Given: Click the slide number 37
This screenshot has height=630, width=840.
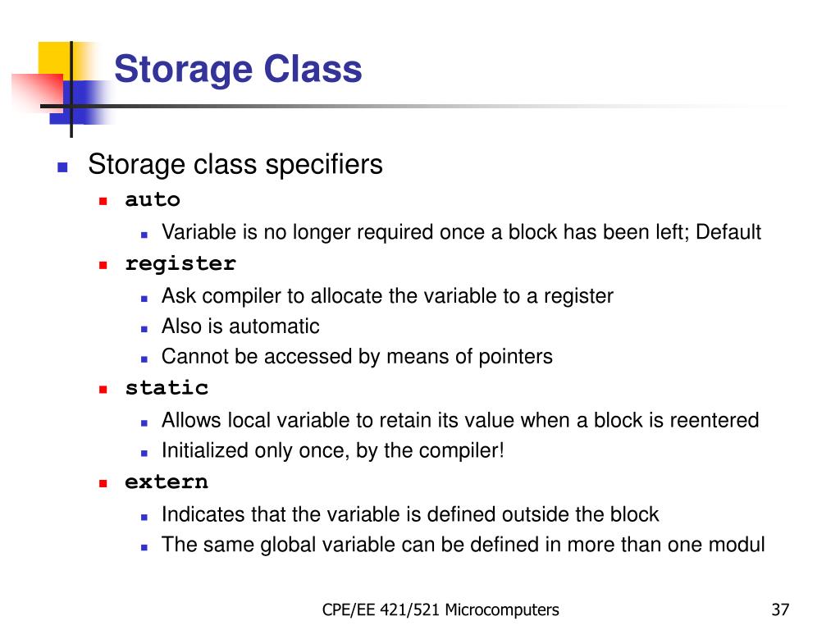Looking at the screenshot, I should pos(780,609).
